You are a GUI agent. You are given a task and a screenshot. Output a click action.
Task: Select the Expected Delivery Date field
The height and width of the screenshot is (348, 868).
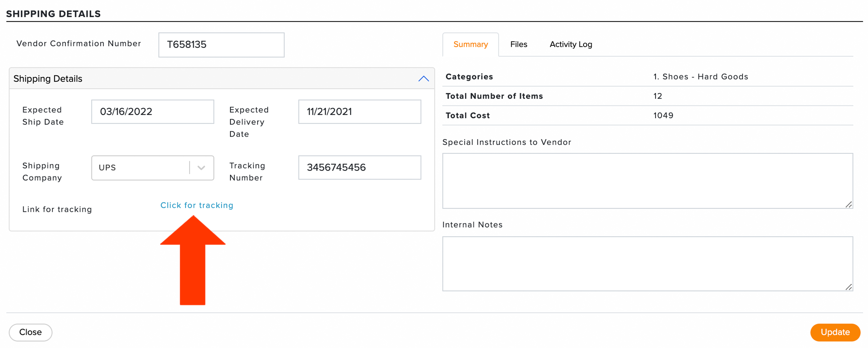coord(360,111)
